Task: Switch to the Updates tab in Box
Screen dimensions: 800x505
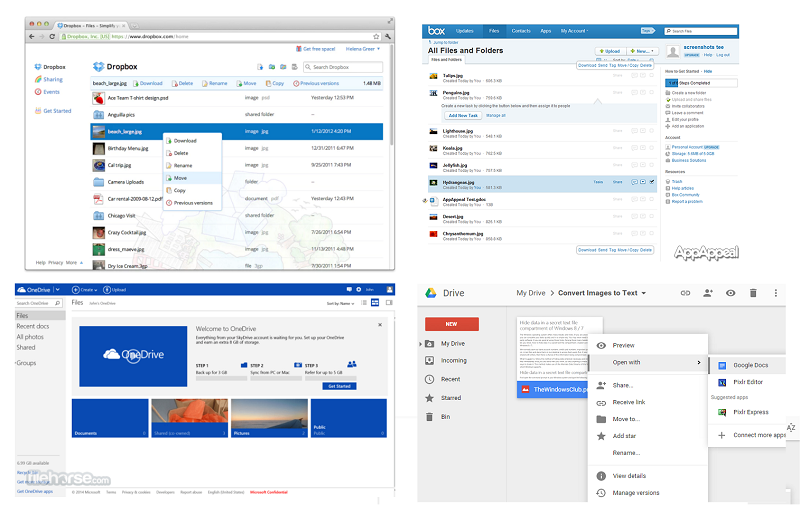Action: [x=464, y=31]
